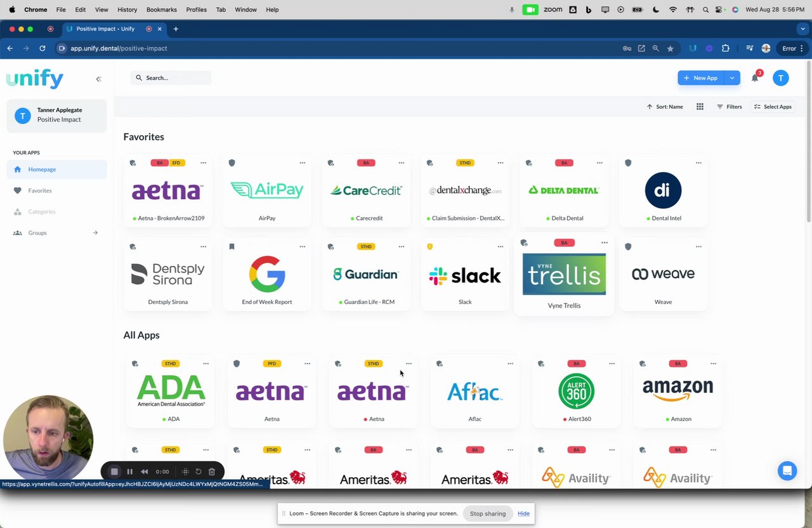The height and width of the screenshot is (528, 812).
Task: Open the Chrome tab search dropdown
Action: click(x=802, y=29)
